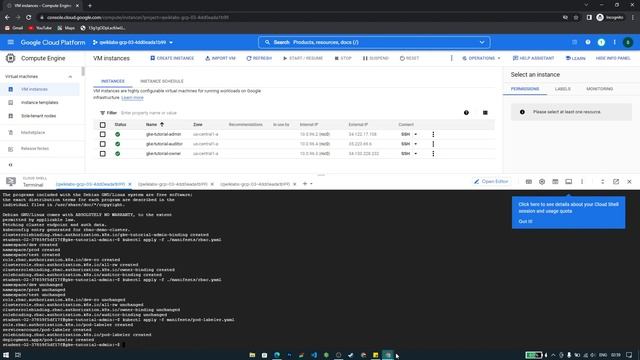Reload the browser page
Image resolution: width=640 pixels, height=360 pixels.
pyautogui.click(x=29, y=18)
